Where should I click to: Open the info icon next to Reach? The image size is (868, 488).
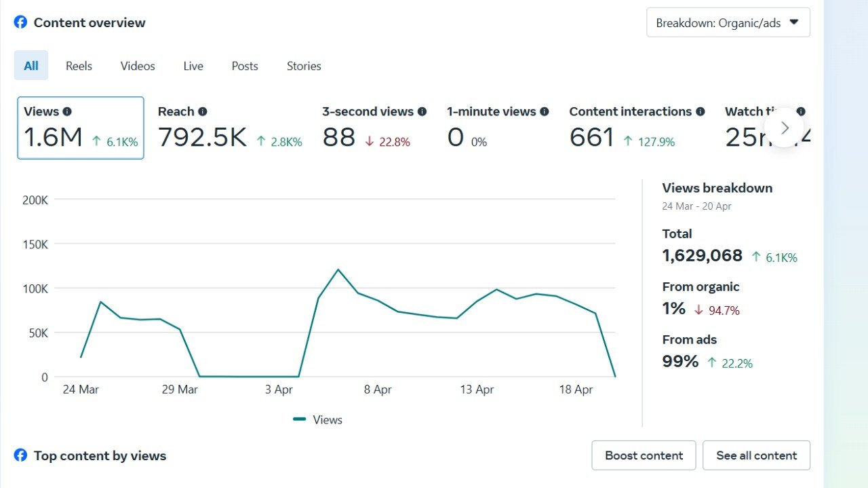203,111
